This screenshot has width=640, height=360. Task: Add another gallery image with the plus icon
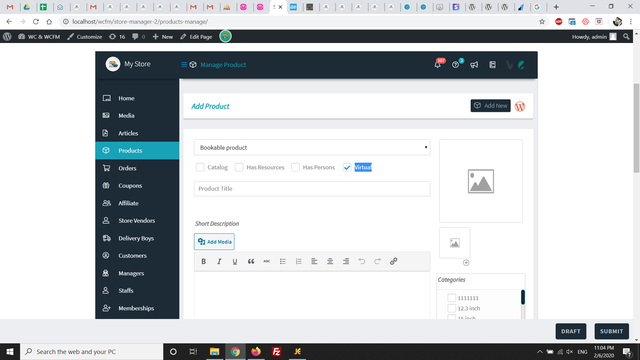coord(466,262)
